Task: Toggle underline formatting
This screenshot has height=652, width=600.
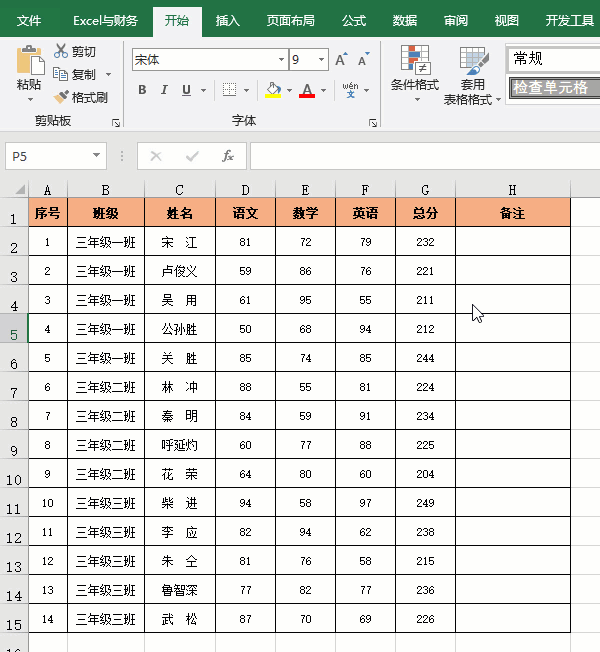Action: [187, 90]
